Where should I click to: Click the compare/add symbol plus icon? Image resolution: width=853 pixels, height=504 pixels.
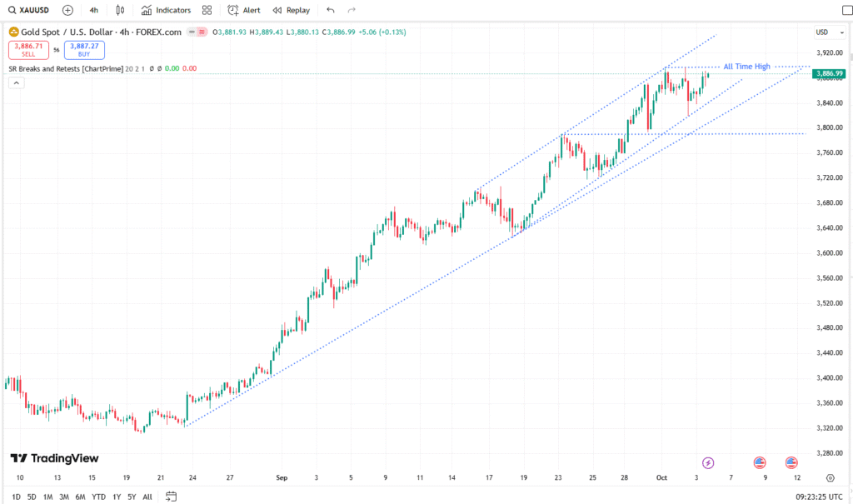click(x=67, y=9)
